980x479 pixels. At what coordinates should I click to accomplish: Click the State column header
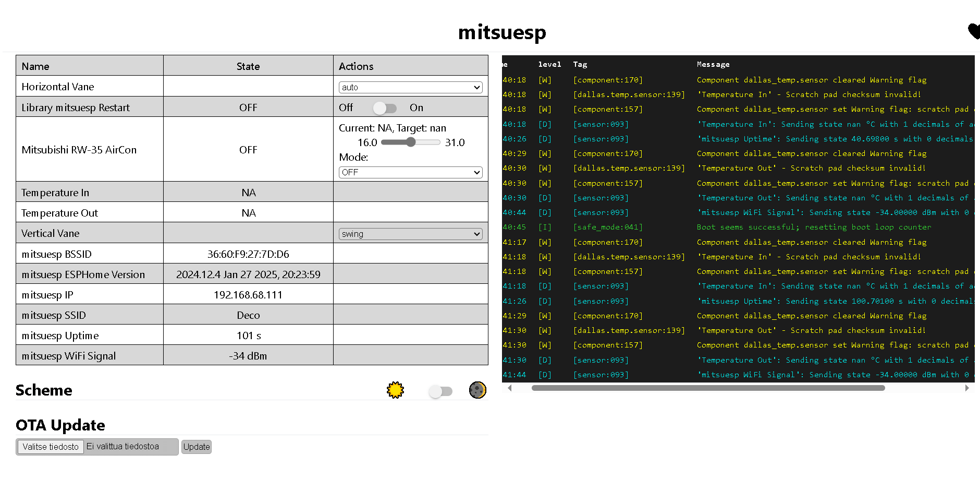(248, 66)
